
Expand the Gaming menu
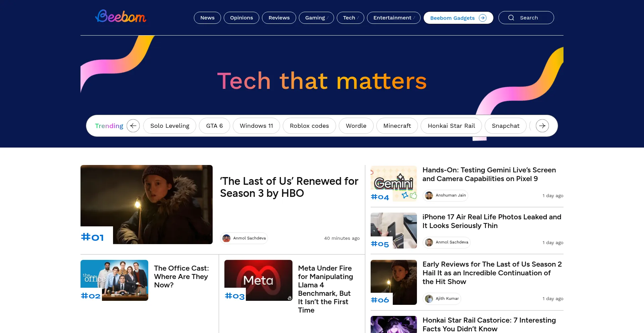tap(316, 18)
